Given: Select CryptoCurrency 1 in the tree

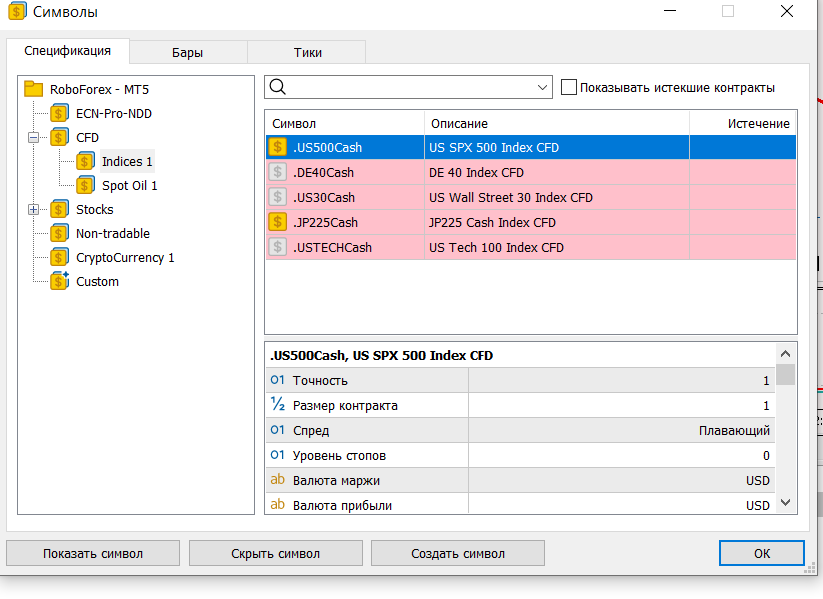Looking at the screenshot, I should pos(125,257).
